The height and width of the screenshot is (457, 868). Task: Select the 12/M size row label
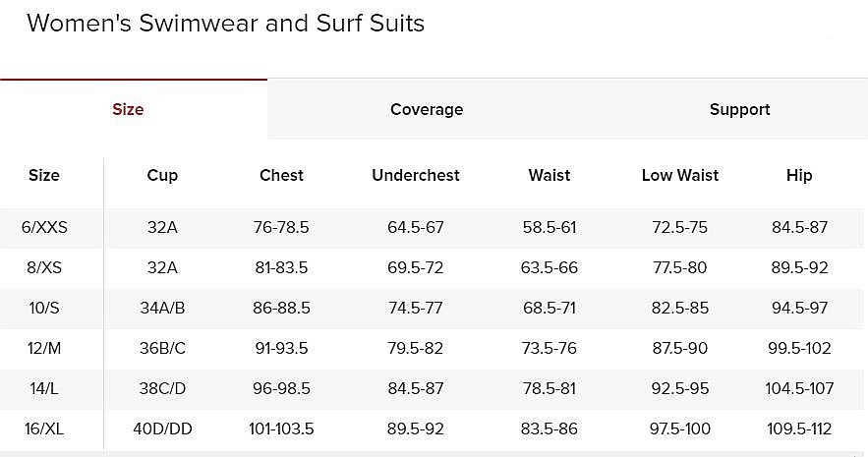point(44,348)
